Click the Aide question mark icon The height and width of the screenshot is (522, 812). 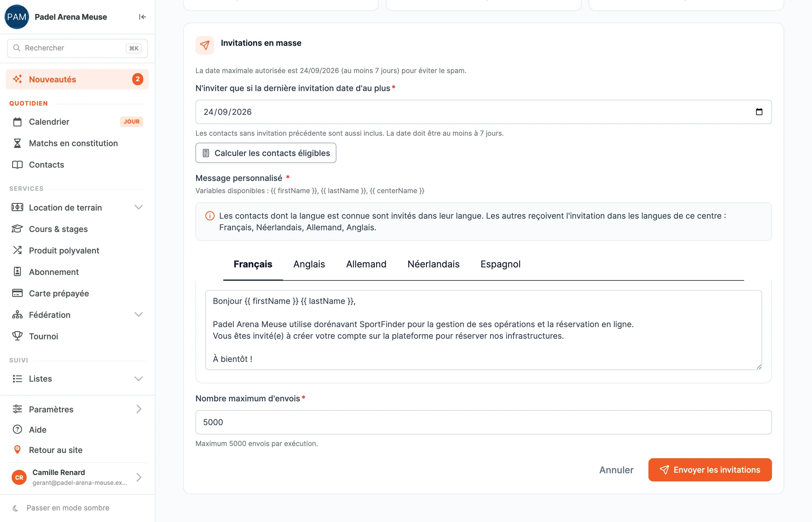coord(17,429)
